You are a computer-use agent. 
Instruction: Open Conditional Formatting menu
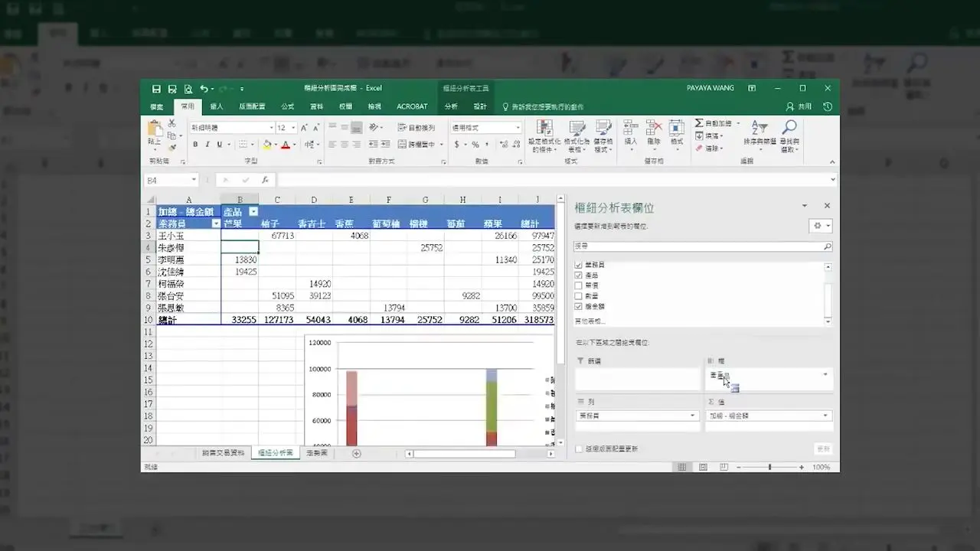(x=544, y=136)
